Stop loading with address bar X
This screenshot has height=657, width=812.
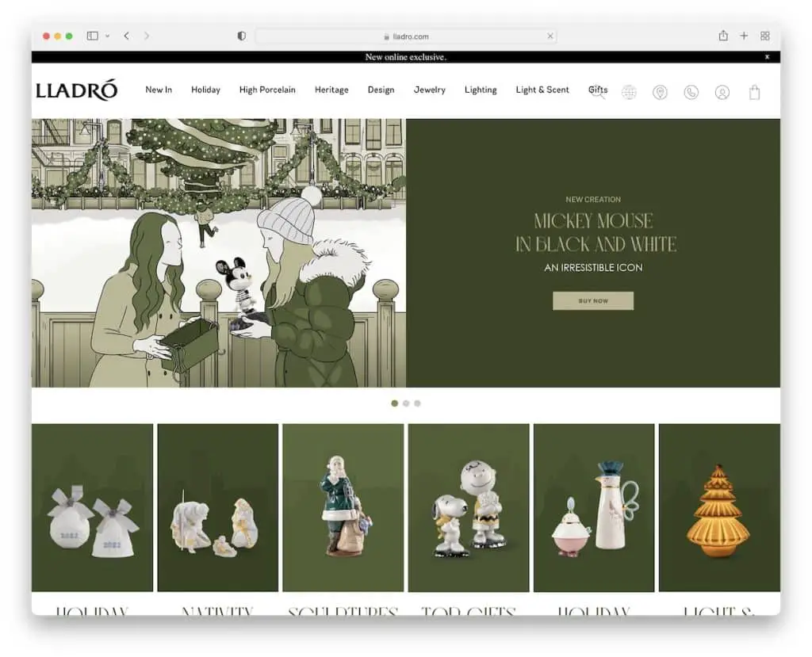[x=550, y=36]
